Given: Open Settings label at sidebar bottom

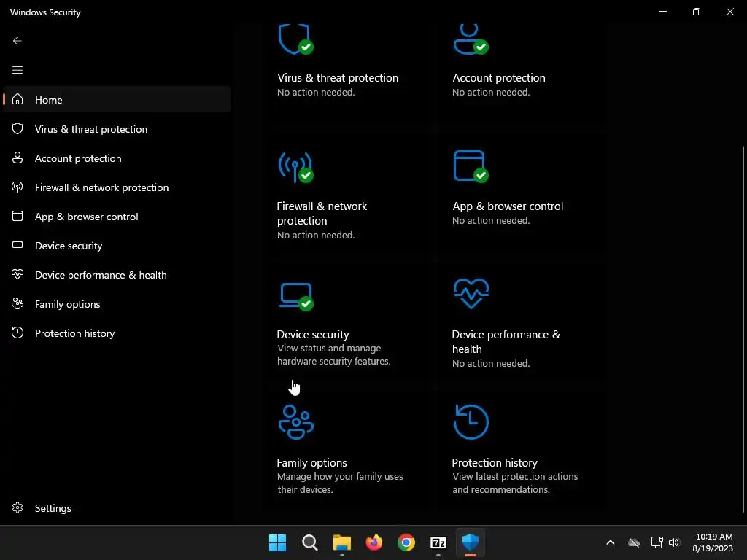Looking at the screenshot, I should (53, 508).
